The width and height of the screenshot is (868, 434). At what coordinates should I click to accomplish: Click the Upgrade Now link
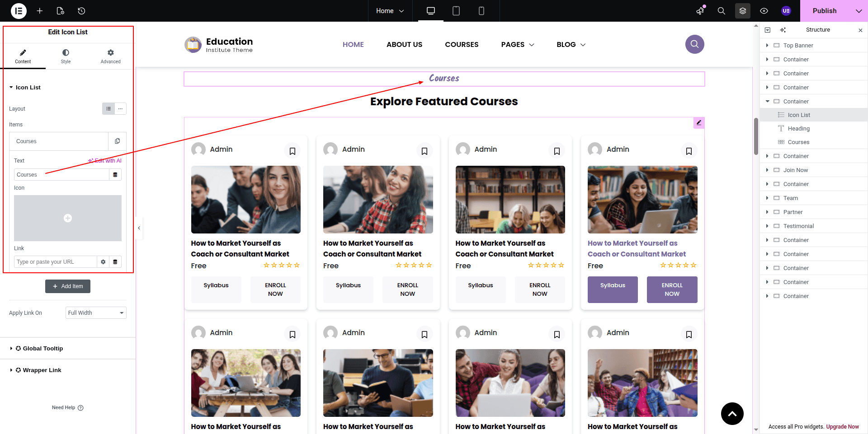pos(842,427)
